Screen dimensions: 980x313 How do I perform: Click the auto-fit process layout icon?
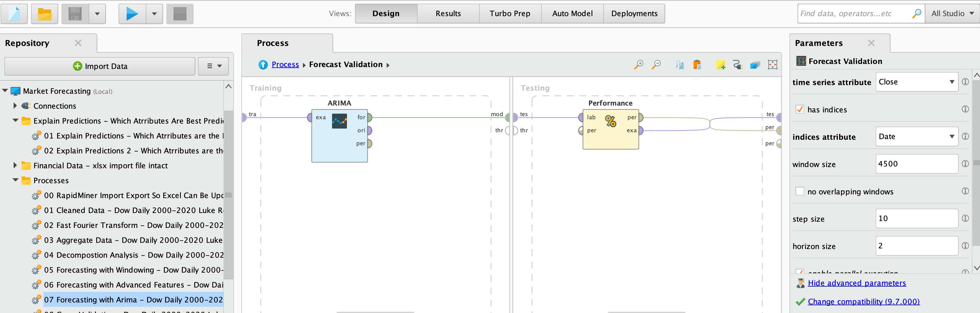click(773, 65)
